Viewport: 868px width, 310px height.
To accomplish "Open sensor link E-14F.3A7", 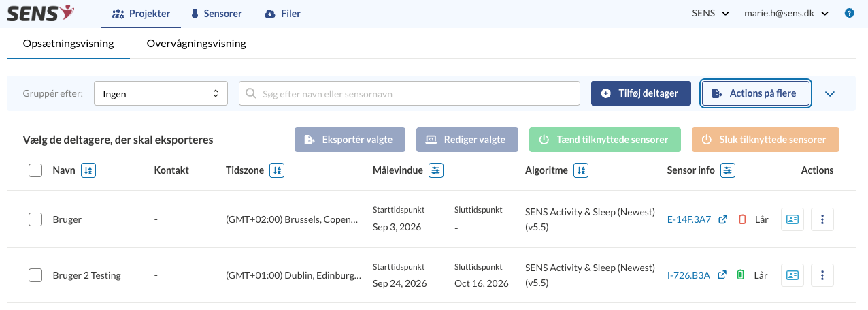I will coord(689,219).
